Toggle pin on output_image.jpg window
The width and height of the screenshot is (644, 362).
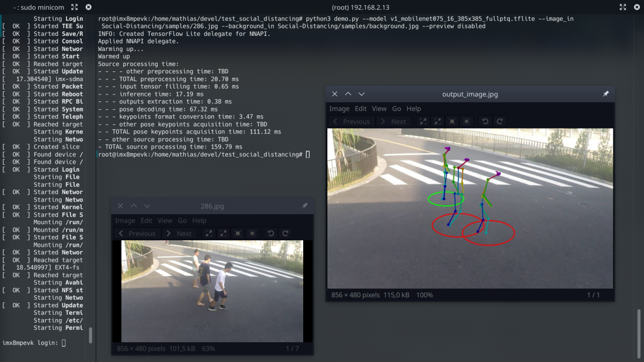(605, 94)
